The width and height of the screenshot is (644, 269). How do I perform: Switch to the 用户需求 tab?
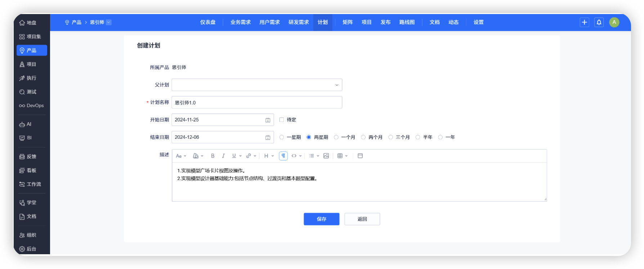(270, 22)
